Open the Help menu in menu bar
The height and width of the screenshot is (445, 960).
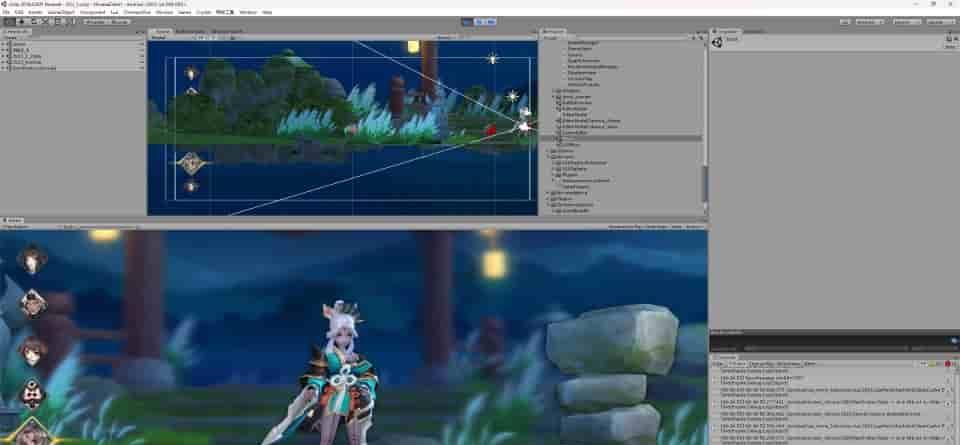click(267, 12)
